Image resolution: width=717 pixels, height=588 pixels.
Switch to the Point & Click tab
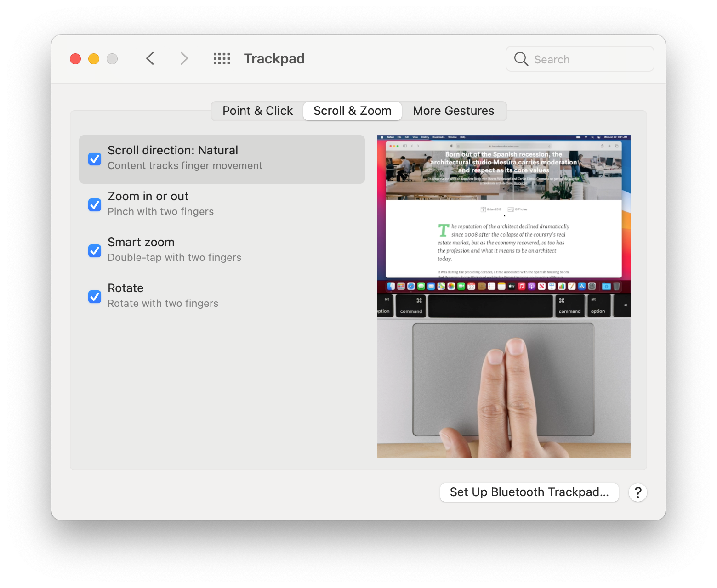(257, 111)
